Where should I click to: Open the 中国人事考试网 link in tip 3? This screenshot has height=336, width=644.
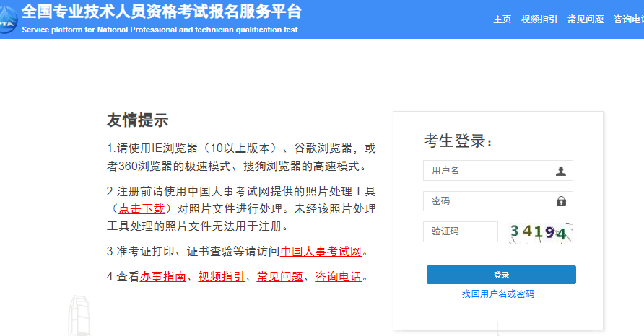(321, 252)
